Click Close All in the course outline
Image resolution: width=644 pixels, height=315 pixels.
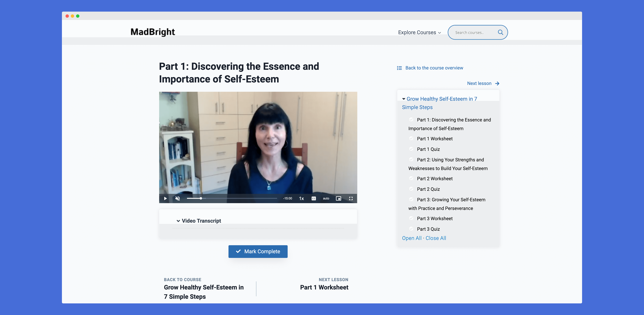(x=435, y=238)
